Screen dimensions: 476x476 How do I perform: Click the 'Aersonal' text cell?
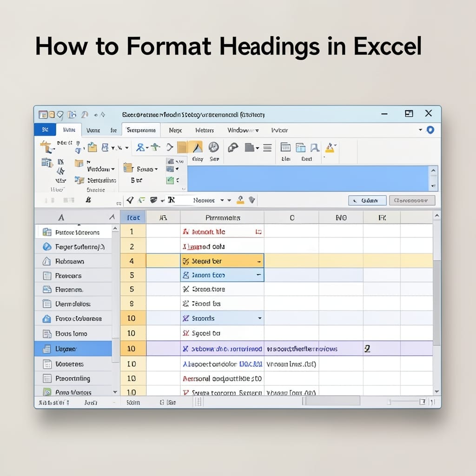pos(222,378)
